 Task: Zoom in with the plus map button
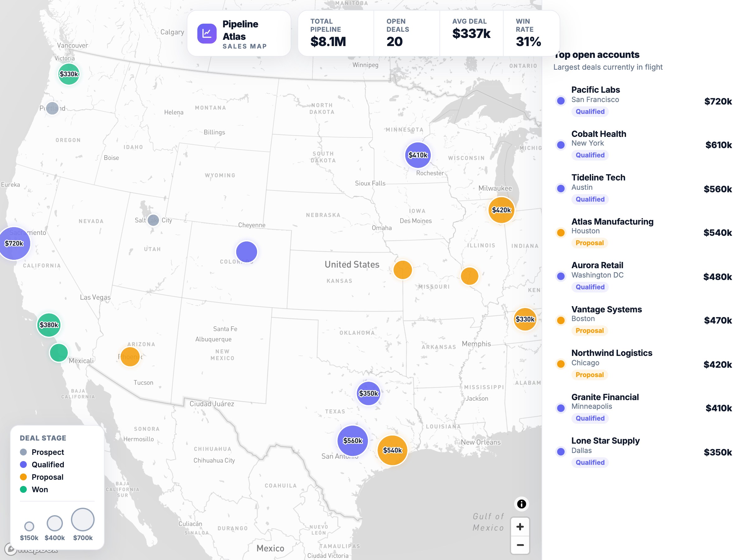coord(520,527)
